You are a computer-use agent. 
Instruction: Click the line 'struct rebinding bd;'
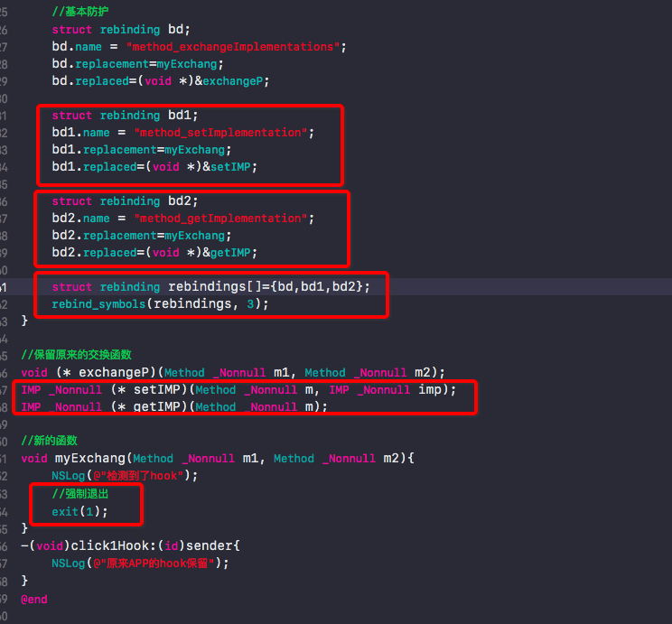[x=121, y=30]
